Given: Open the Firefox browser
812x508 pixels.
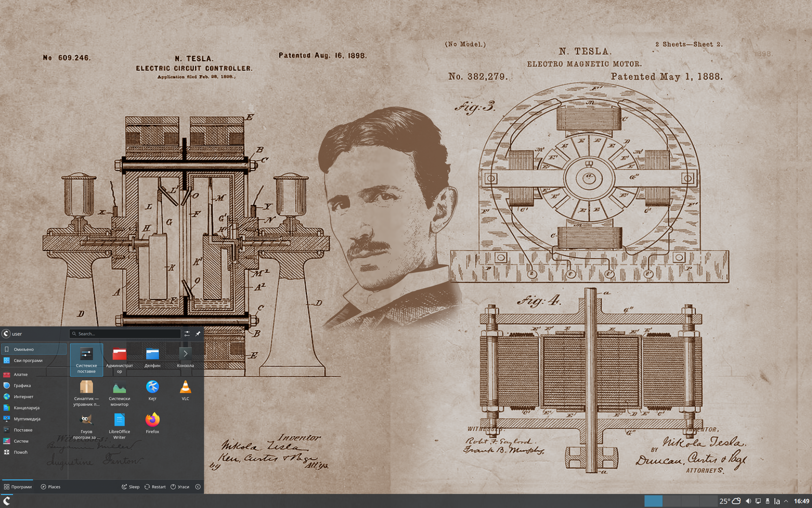Looking at the screenshot, I should pyautogui.click(x=152, y=426).
